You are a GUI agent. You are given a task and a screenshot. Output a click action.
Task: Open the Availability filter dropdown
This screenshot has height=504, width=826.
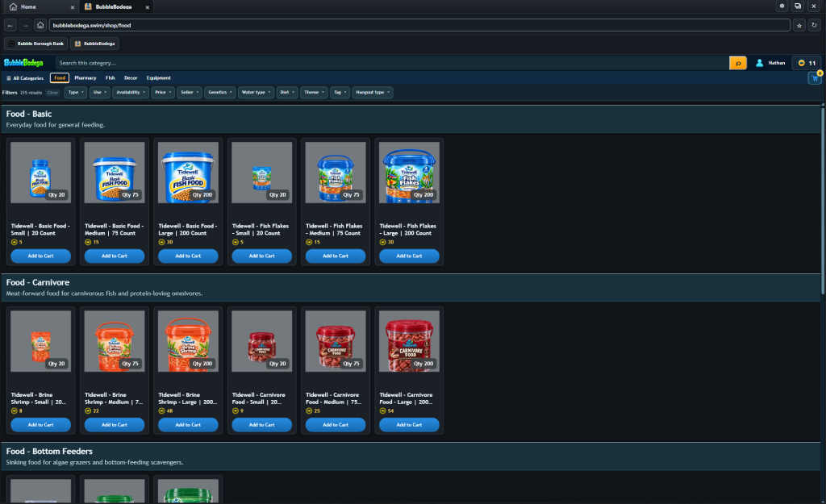coord(131,93)
